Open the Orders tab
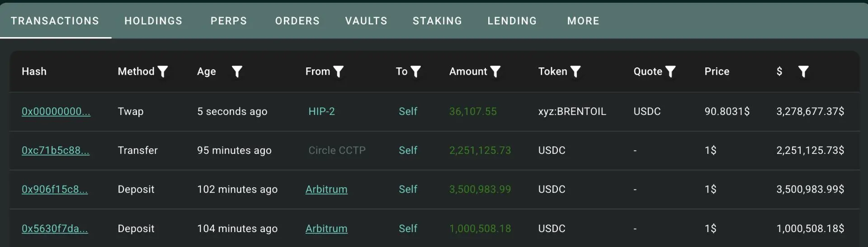The image size is (868, 247). pos(297,21)
